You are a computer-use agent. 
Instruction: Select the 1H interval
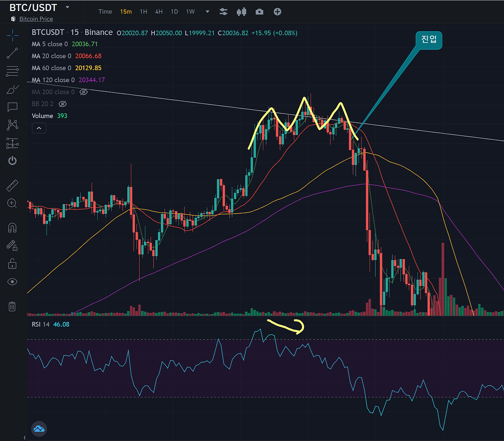[x=144, y=12]
